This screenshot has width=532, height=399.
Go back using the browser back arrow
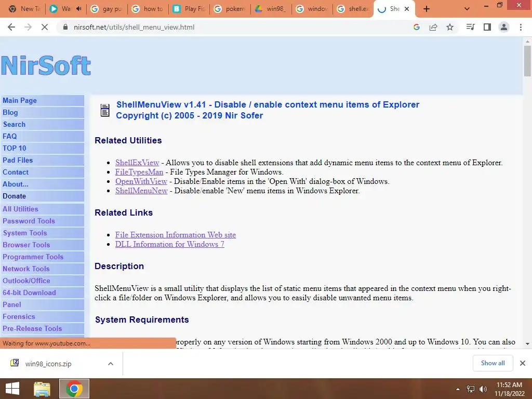(x=11, y=27)
